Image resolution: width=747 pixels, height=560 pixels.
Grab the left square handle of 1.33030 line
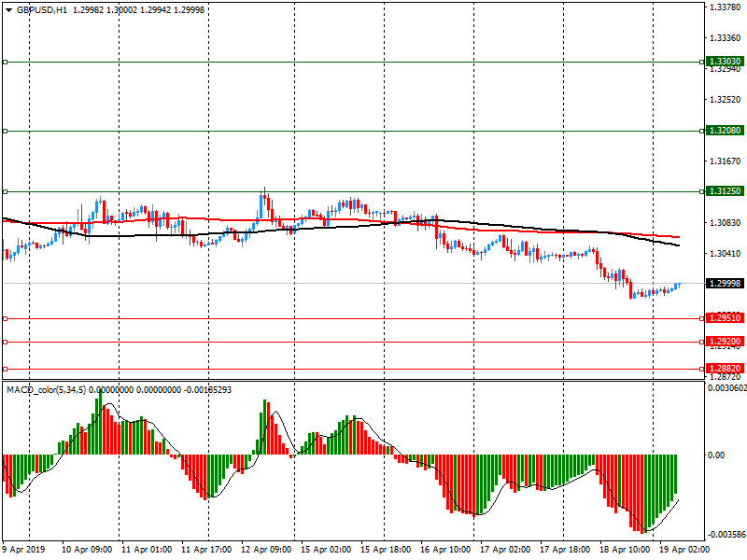coord(5,62)
